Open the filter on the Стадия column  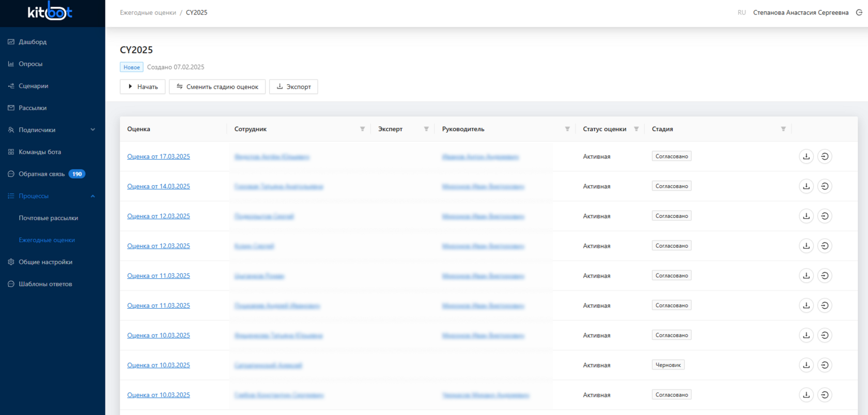(x=783, y=129)
